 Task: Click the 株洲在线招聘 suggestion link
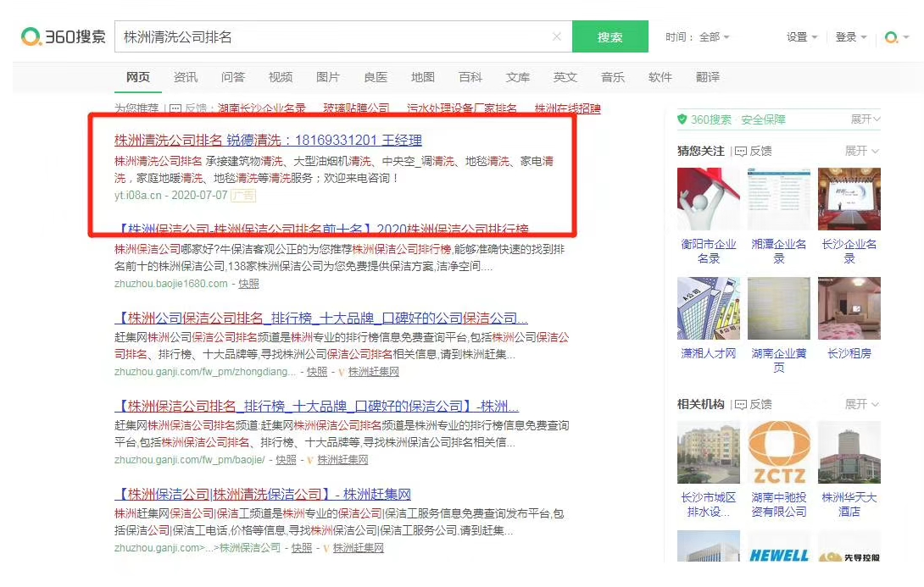tap(567, 108)
